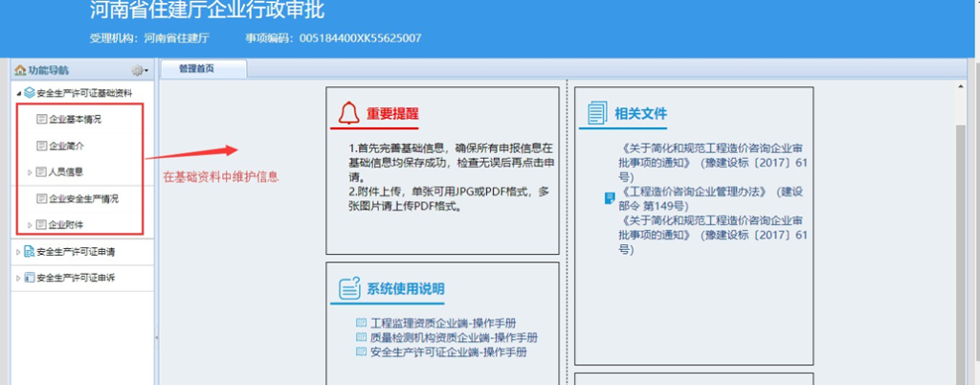Viewport: 980px width, 385px height.
Task: Switch to the 管理首页 tab
Action: 204,69
